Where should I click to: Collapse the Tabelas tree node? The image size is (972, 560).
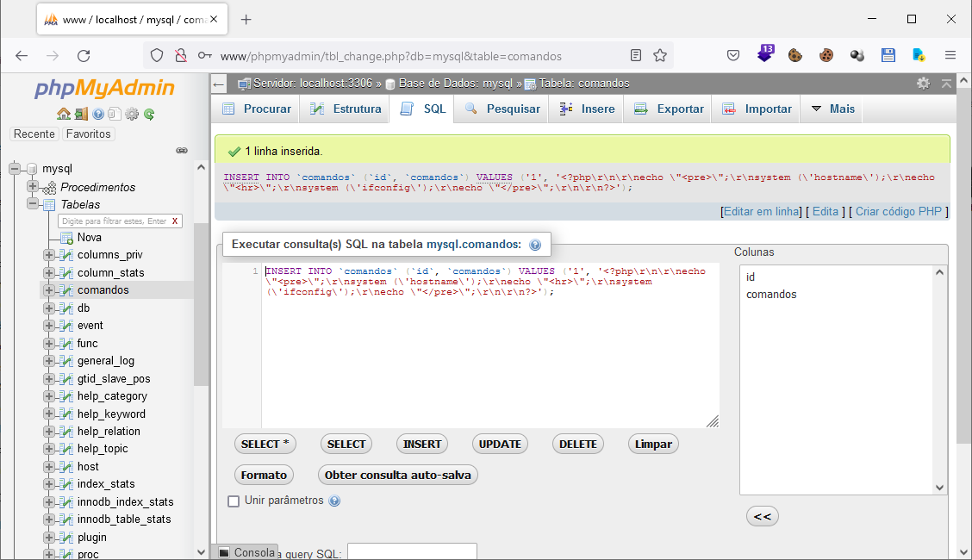pos(33,204)
